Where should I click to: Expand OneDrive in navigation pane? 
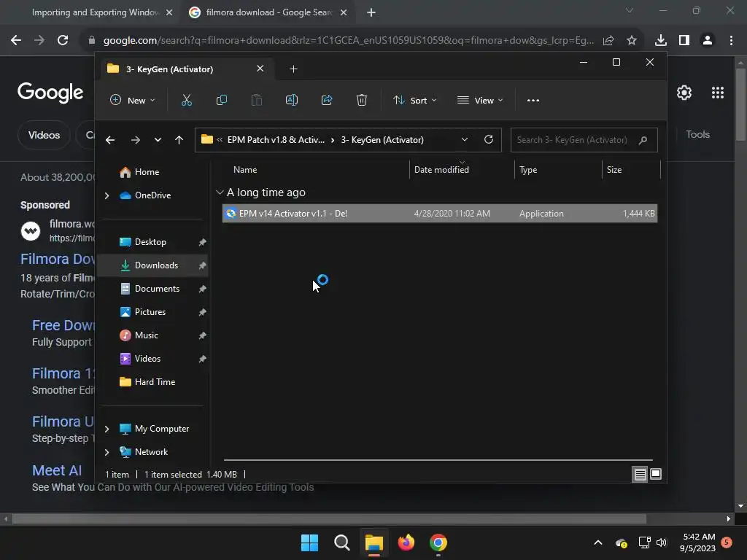point(107,195)
